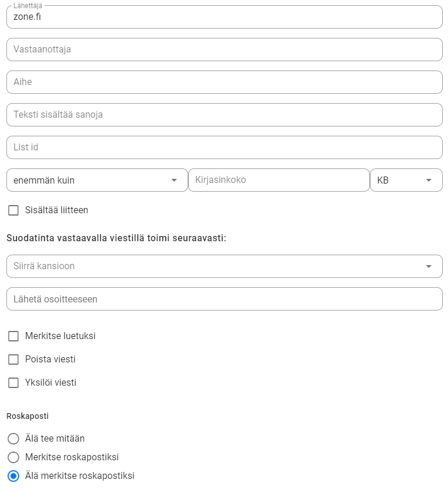This screenshot has width=448, height=490.
Task: Click into the Aihe text field
Action: point(224,82)
